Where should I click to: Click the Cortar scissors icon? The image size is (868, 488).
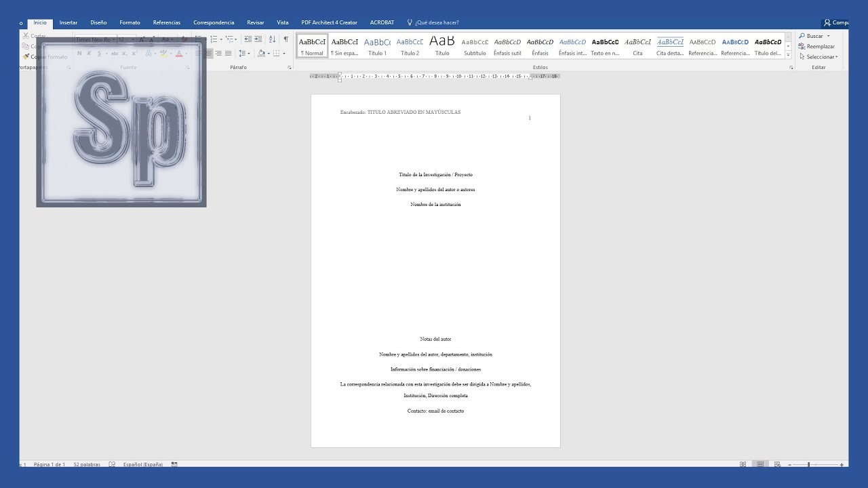pyautogui.click(x=26, y=36)
